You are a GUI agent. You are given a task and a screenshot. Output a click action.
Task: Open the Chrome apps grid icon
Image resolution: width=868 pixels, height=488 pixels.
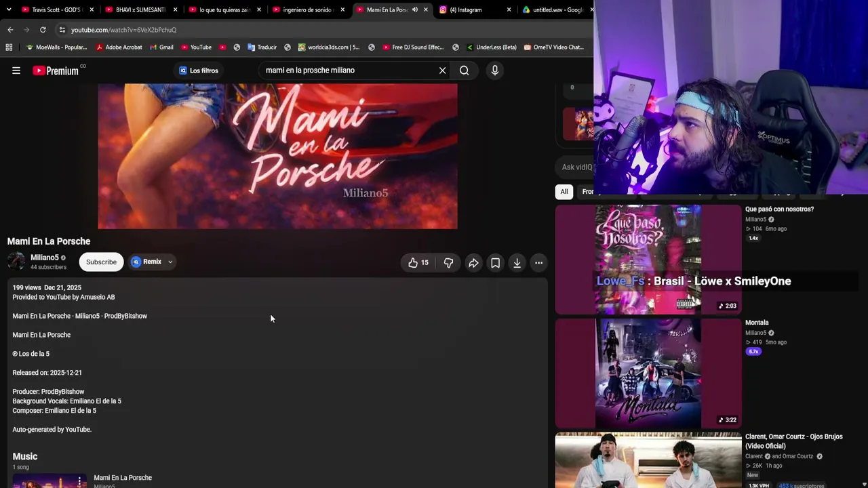pos(9,47)
